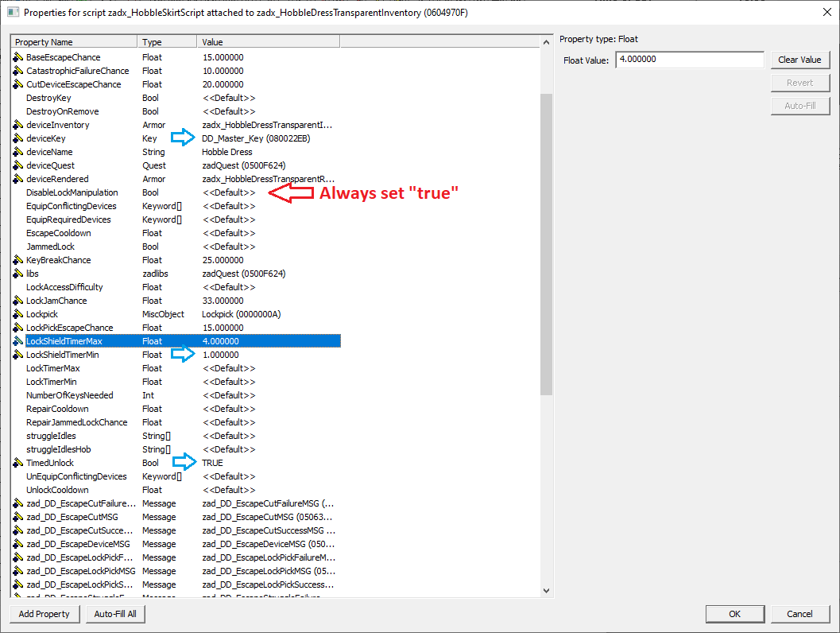Select the EquipConflictingDevices property row

tap(176, 206)
